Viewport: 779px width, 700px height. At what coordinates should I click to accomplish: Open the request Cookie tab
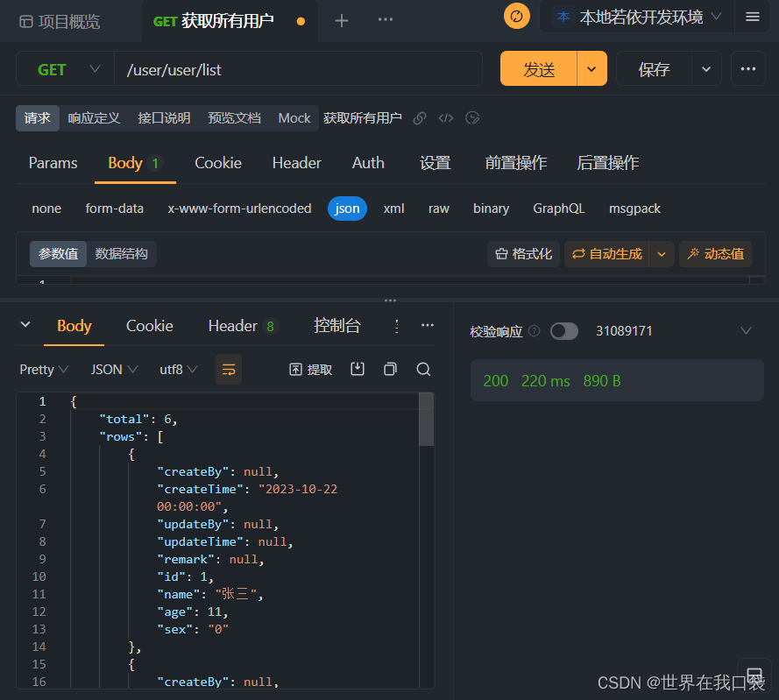click(x=218, y=163)
